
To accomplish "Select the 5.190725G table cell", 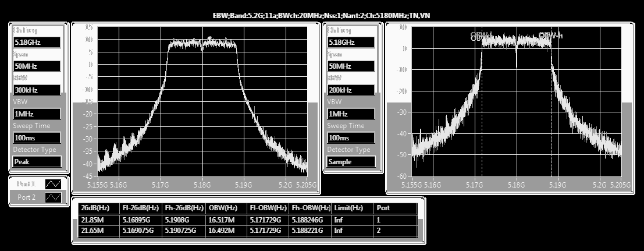I will (184, 231).
